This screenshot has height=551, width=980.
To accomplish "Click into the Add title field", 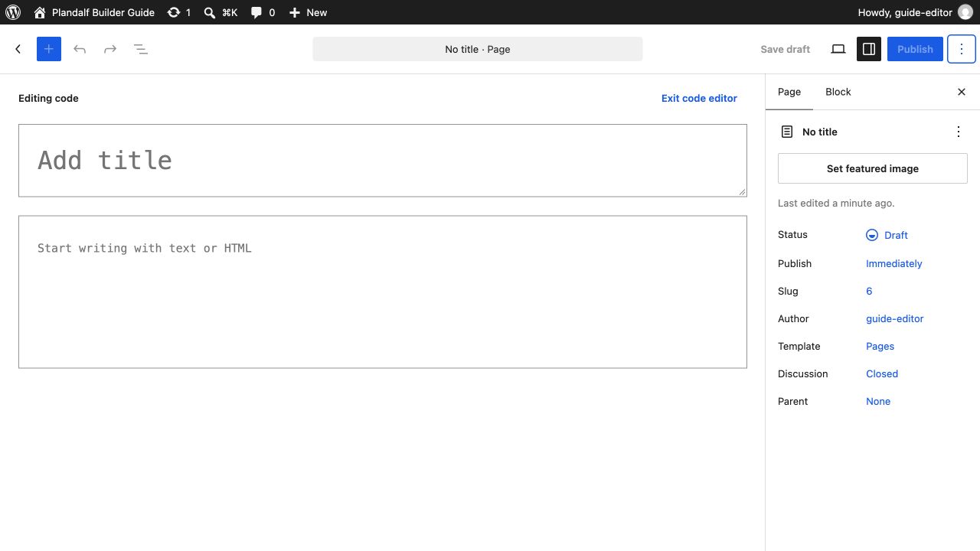I will [383, 161].
